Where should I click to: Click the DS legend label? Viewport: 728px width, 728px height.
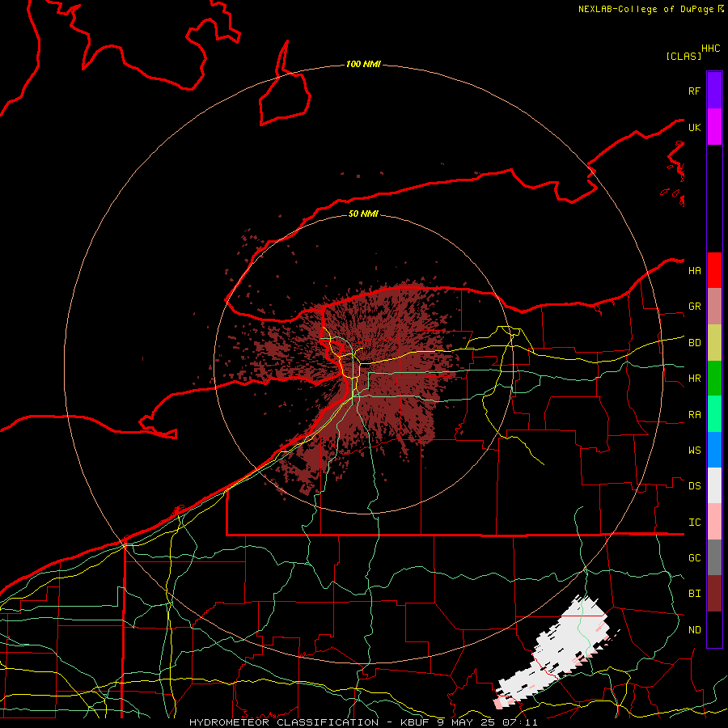(694, 486)
